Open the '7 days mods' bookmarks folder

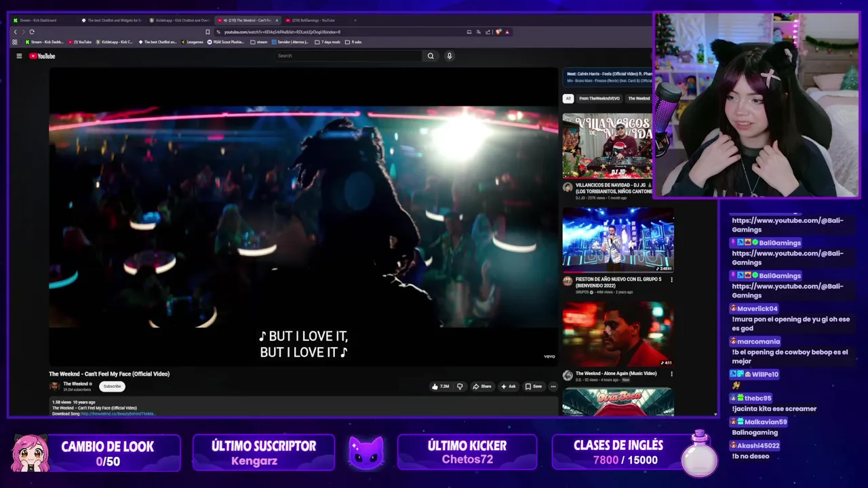[x=328, y=42]
